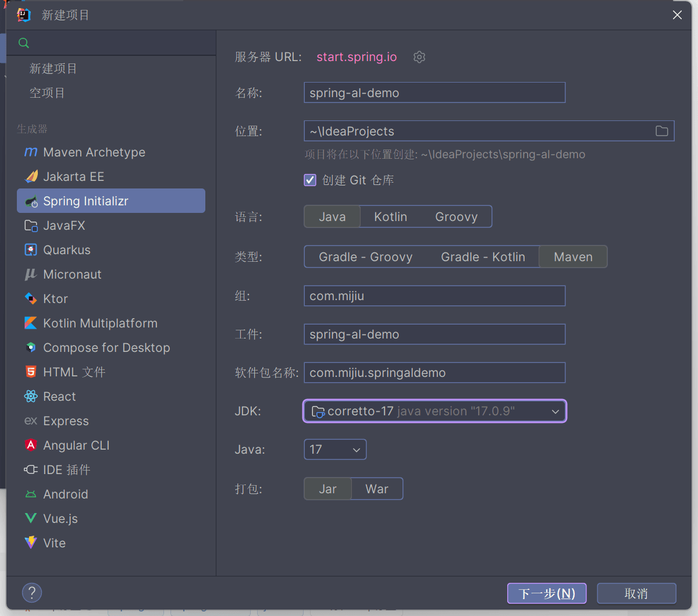Select the HTML 文件 entry
698x616 pixels.
click(111, 372)
